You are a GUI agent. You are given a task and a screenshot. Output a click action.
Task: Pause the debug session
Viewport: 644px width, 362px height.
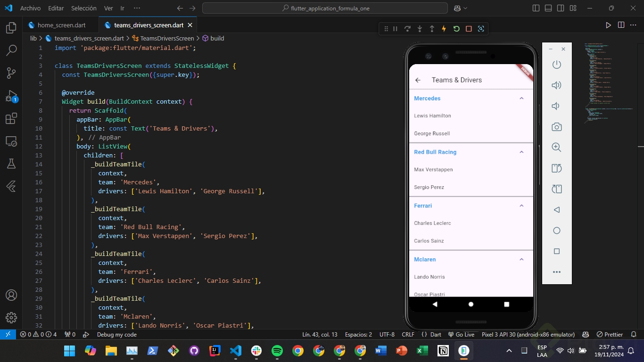click(x=395, y=29)
